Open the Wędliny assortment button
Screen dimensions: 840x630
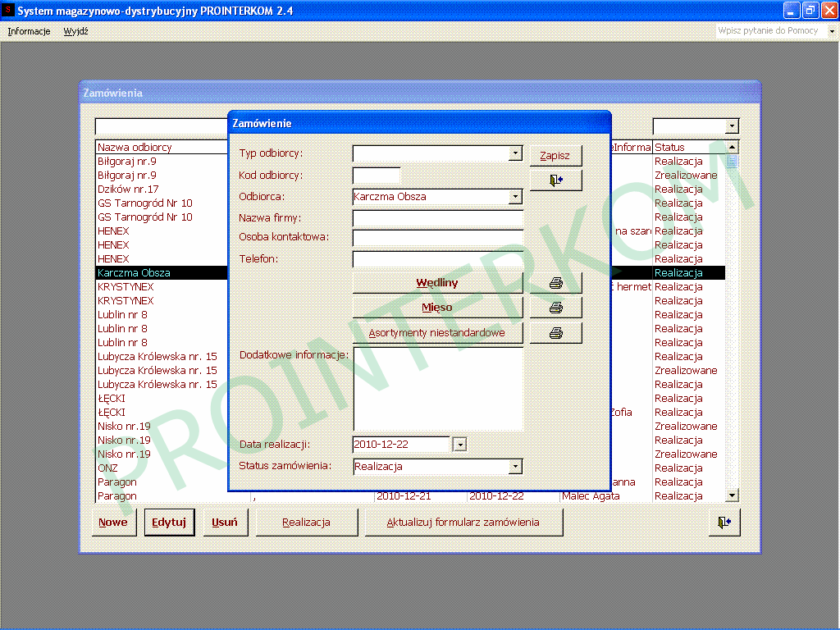pyautogui.click(x=437, y=283)
